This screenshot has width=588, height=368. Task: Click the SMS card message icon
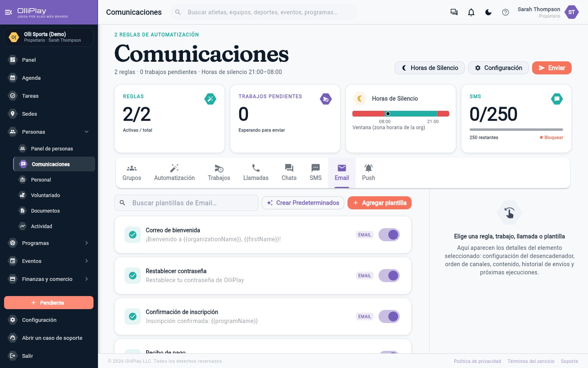[x=557, y=99]
